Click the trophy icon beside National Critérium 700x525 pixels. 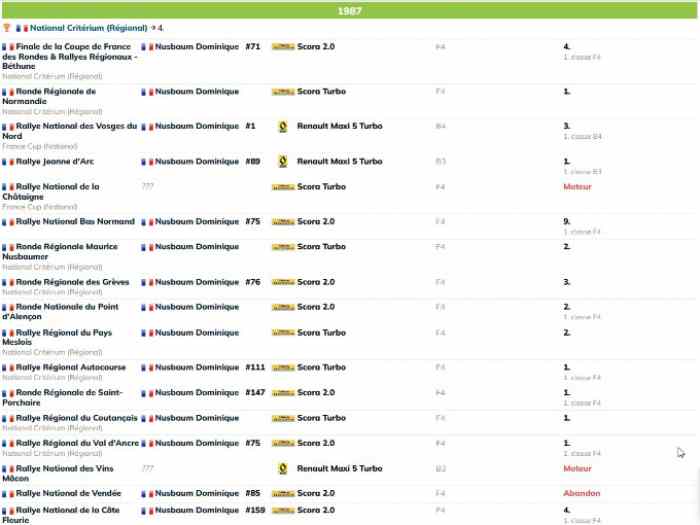pyautogui.click(x=6, y=28)
